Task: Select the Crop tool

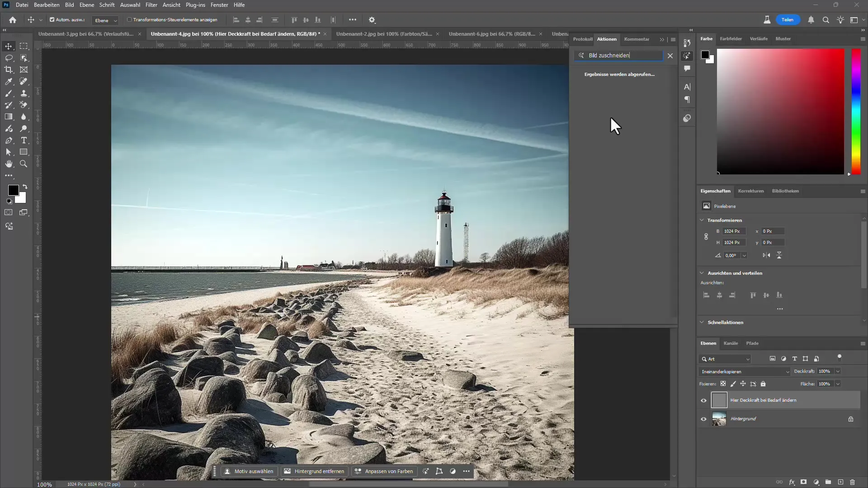Action: [x=9, y=70]
